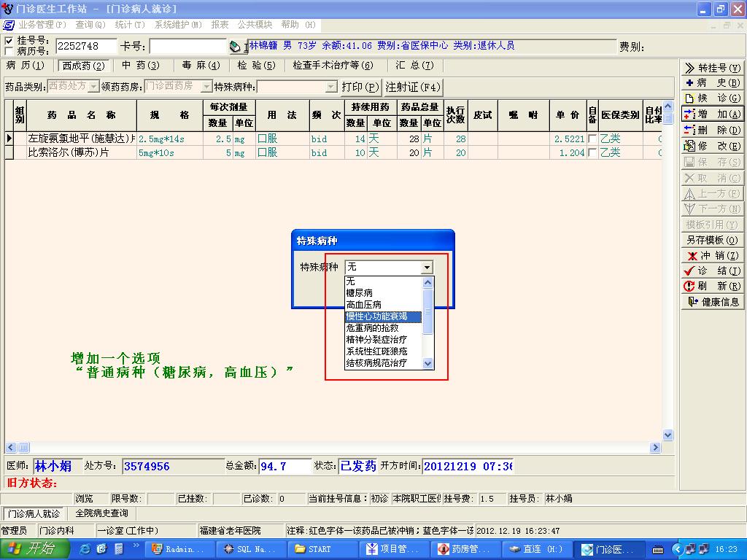The height and width of the screenshot is (560, 747).
Task: Open the START folder taskbar item
Action: [x=322, y=549]
